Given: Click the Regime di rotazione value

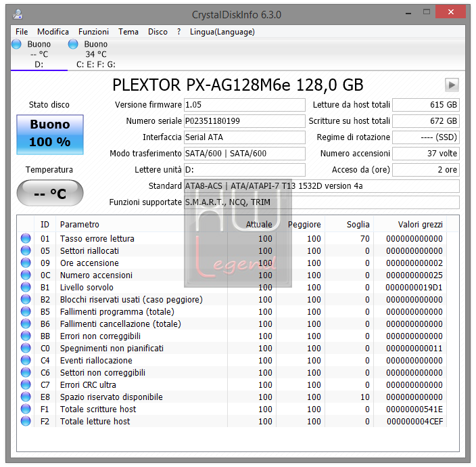Looking at the screenshot, I should [426, 137].
